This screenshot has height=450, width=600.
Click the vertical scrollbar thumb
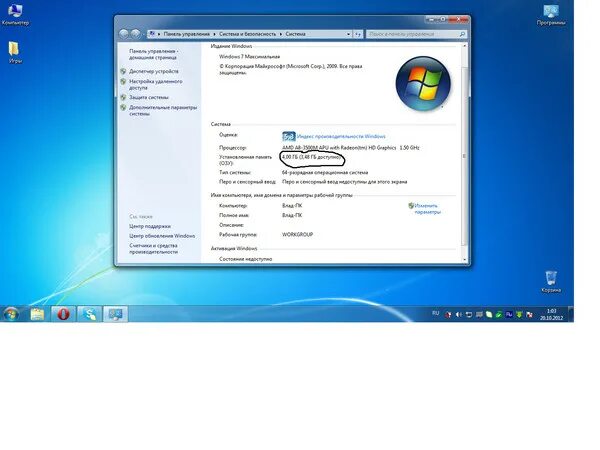(x=465, y=156)
